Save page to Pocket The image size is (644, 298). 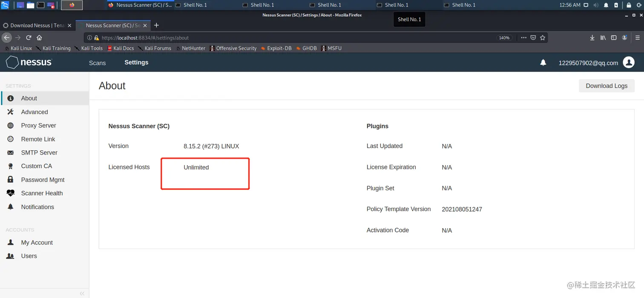coord(533,37)
